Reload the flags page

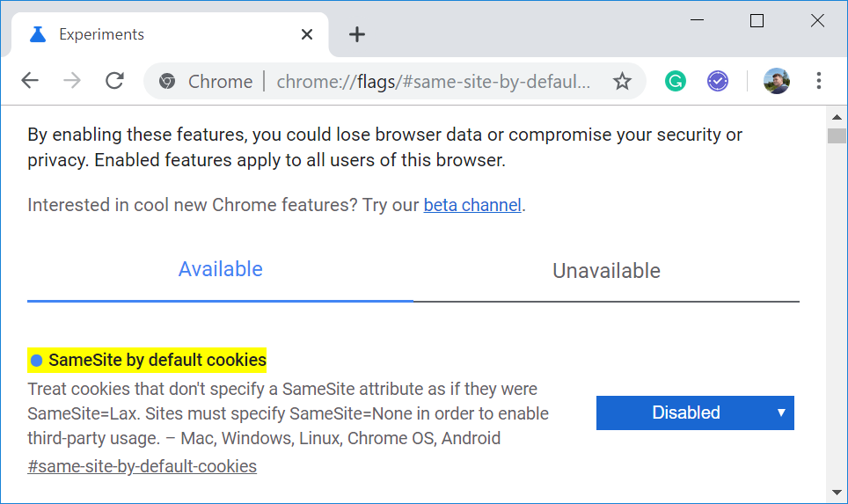tap(114, 82)
